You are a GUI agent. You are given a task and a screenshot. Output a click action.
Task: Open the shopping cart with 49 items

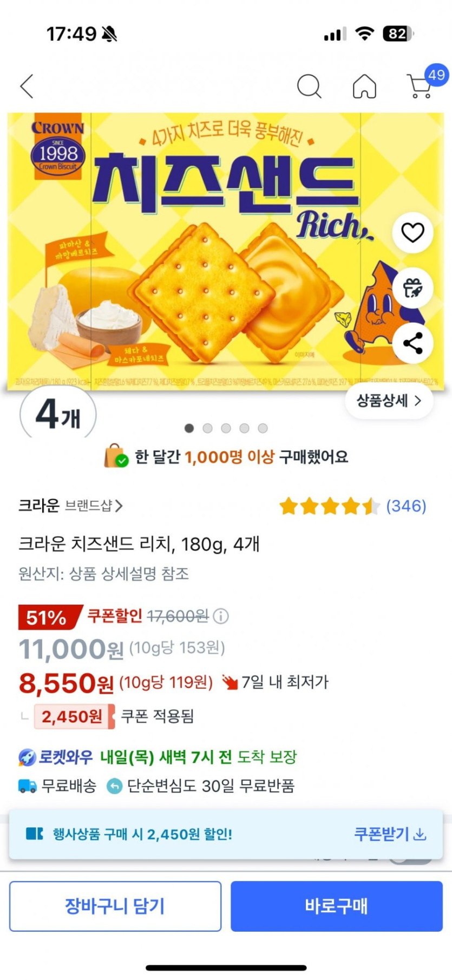click(420, 87)
